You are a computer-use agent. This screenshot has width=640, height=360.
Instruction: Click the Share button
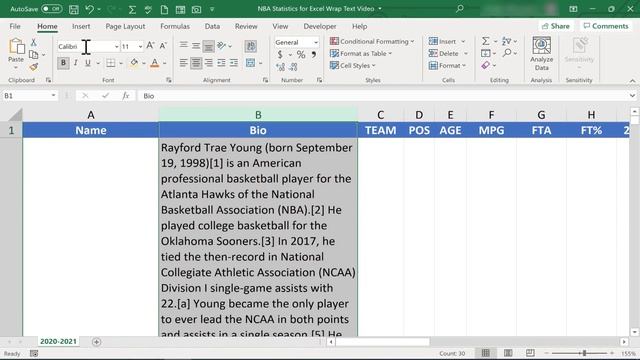tap(556, 26)
